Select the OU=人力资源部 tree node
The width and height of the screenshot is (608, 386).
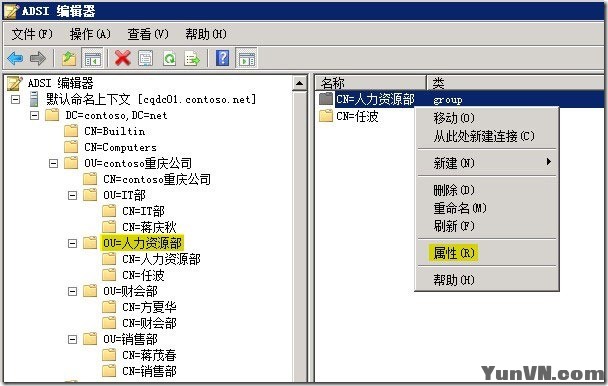(x=142, y=243)
